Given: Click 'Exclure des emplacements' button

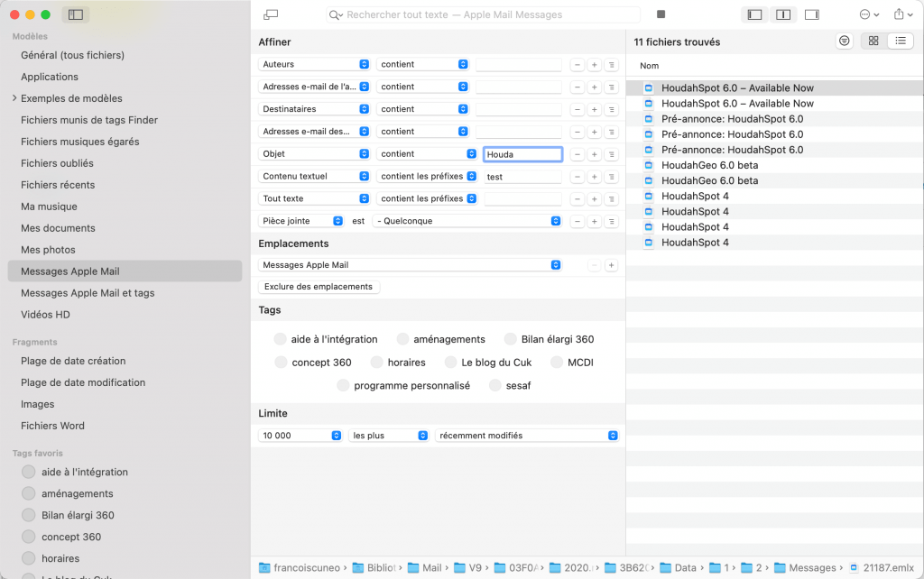Looking at the screenshot, I should [x=319, y=287].
